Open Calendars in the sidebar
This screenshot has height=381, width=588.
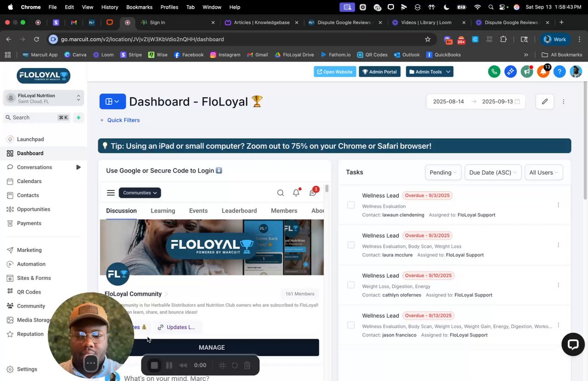[x=29, y=181]
